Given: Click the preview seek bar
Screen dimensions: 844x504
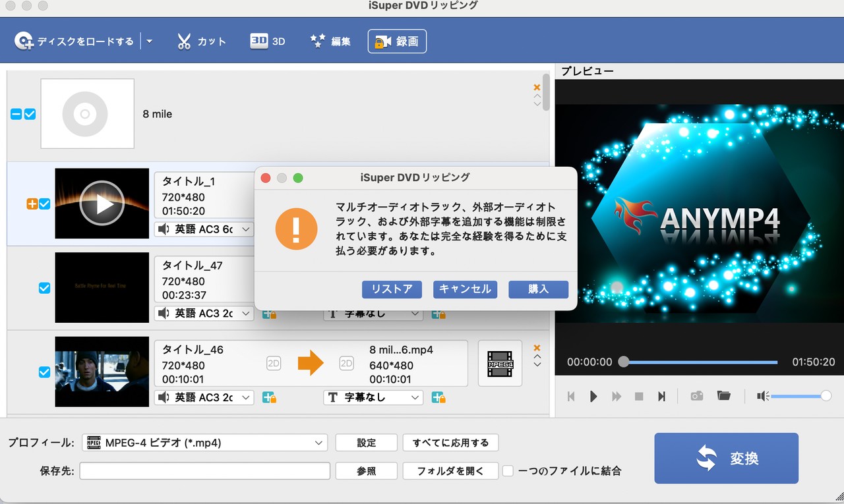Looking at the screenshot, I should pyautogui.click(x=700, y=362).
